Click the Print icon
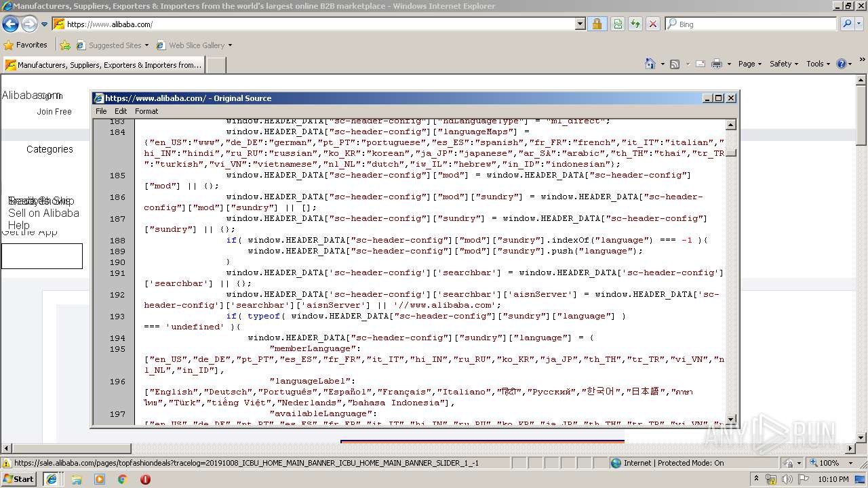The image size is (868, 488). click(x=717, y=64)
